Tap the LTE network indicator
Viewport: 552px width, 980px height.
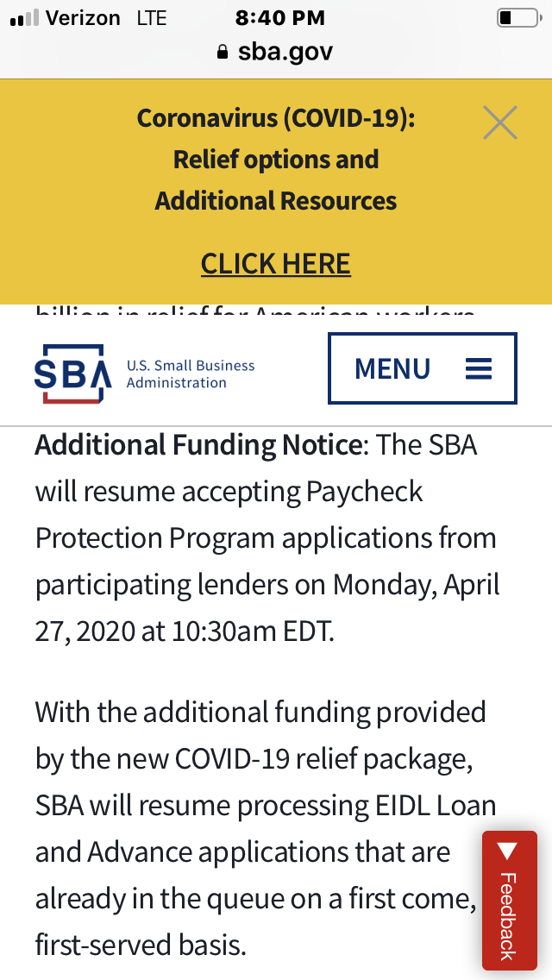coord(152,18)
